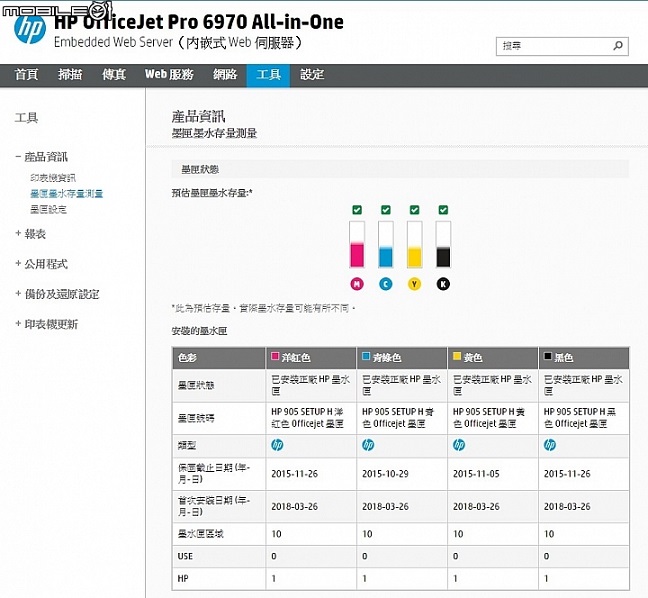Open the Web 服務 tab
Image resolution: width=648 pixels, height=598 pixels.
[169, 75]
